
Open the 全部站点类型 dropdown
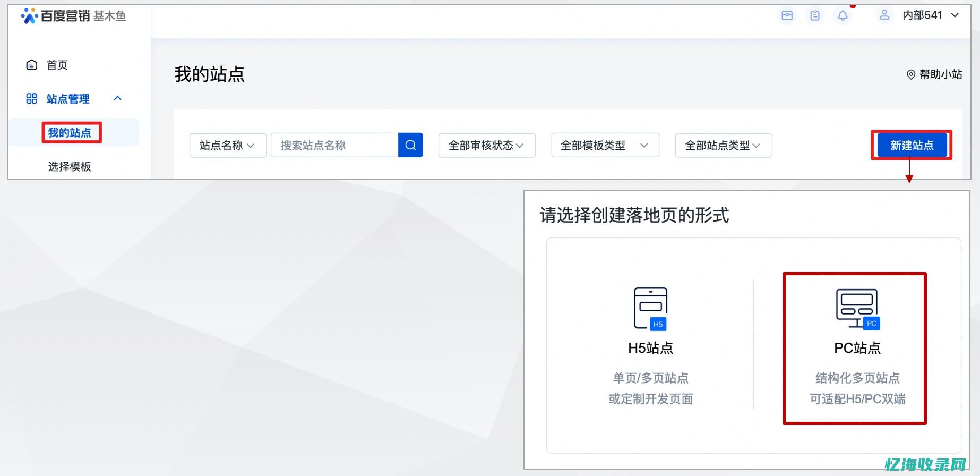click(724, 145)
